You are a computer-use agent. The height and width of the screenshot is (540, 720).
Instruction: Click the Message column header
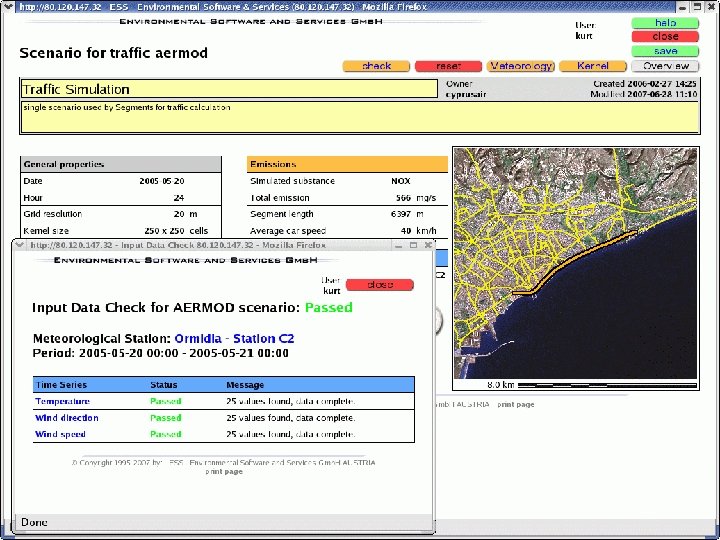click(245, 385)
